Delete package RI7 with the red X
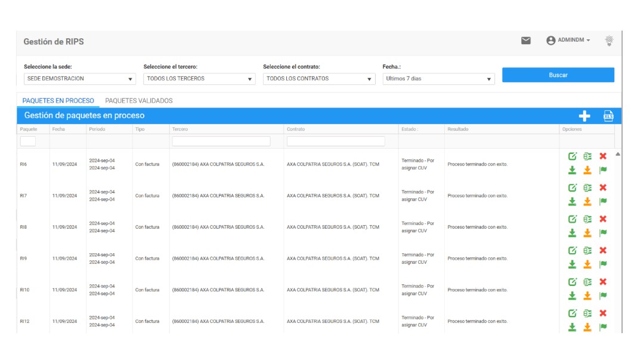644x363 pixels. coord(603,188)
